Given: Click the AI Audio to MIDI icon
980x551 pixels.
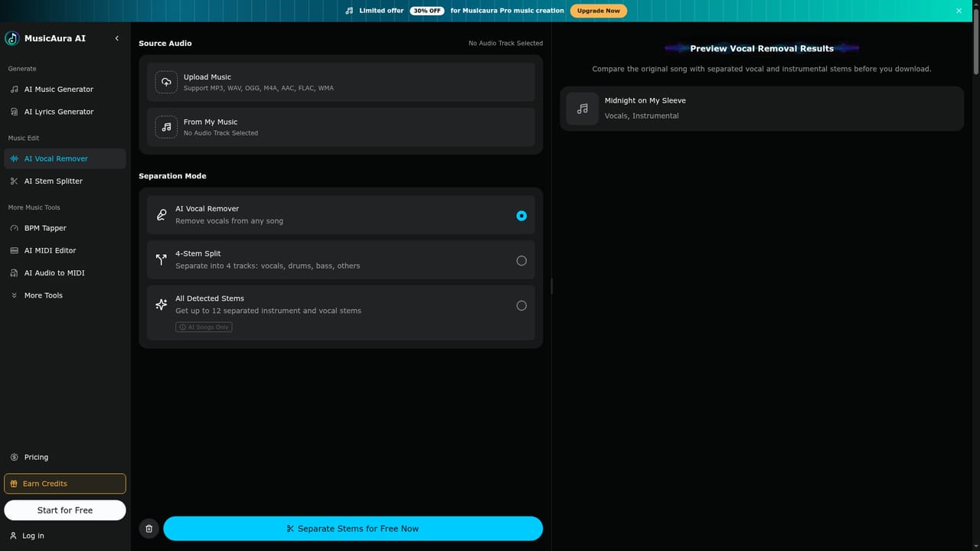Looking at the screenshot, I should 15,273.
